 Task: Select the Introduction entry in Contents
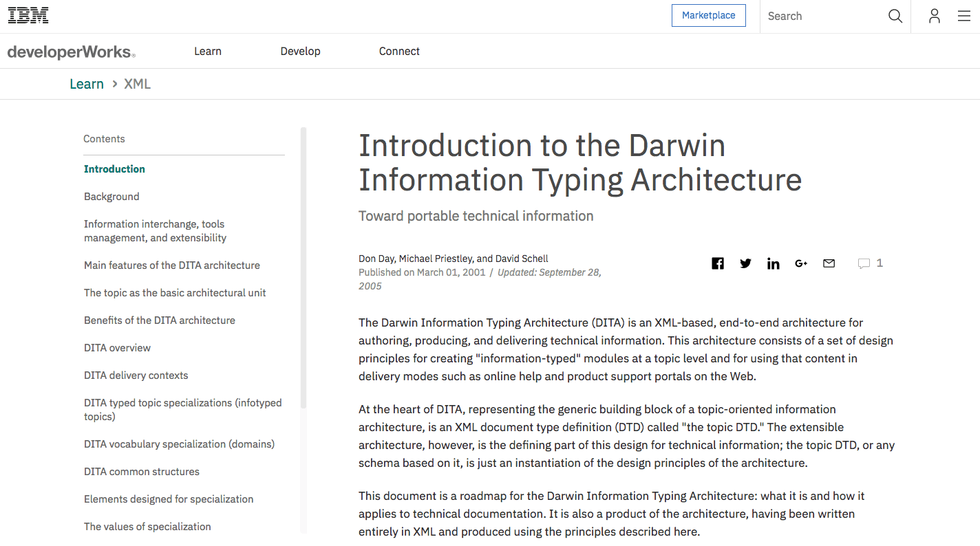point(114,168)
